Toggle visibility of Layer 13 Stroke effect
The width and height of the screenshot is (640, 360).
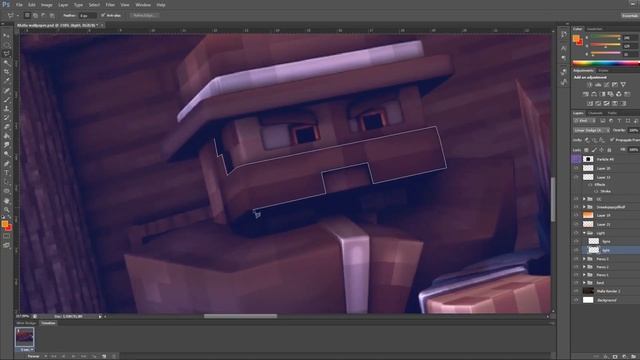(x=596, y=191)
